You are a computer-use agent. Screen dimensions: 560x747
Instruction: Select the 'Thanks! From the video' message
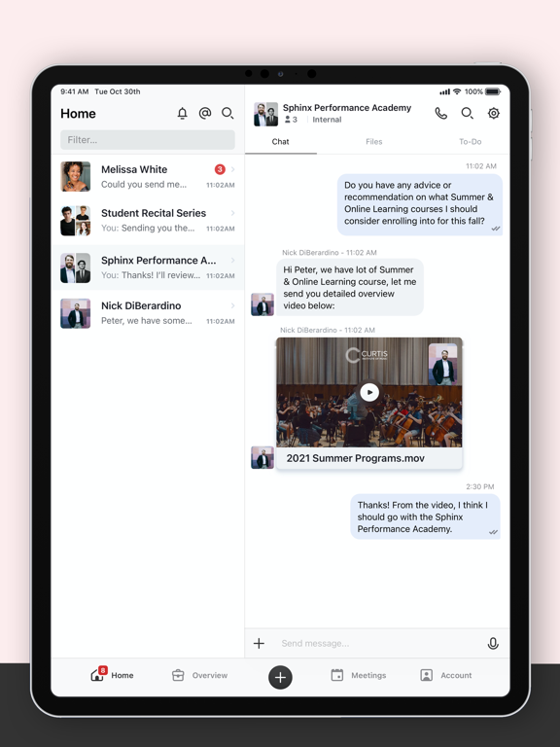click(x=425, y=516)
